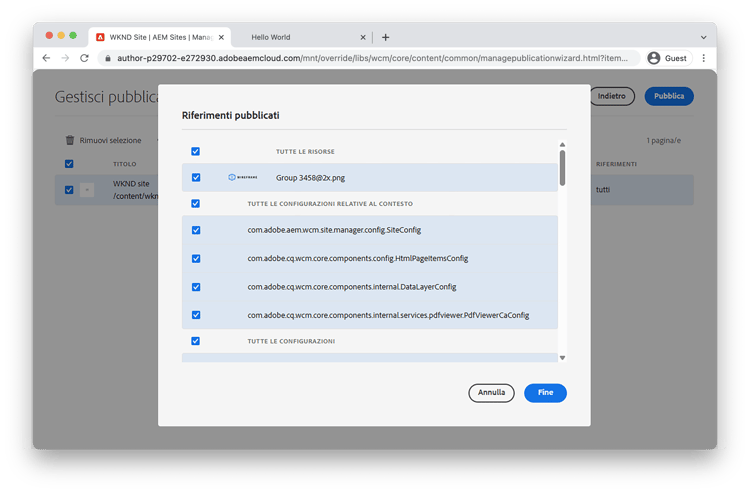Click the Fine button
This screenshot has width=750, height=493.
pos(545,393)
